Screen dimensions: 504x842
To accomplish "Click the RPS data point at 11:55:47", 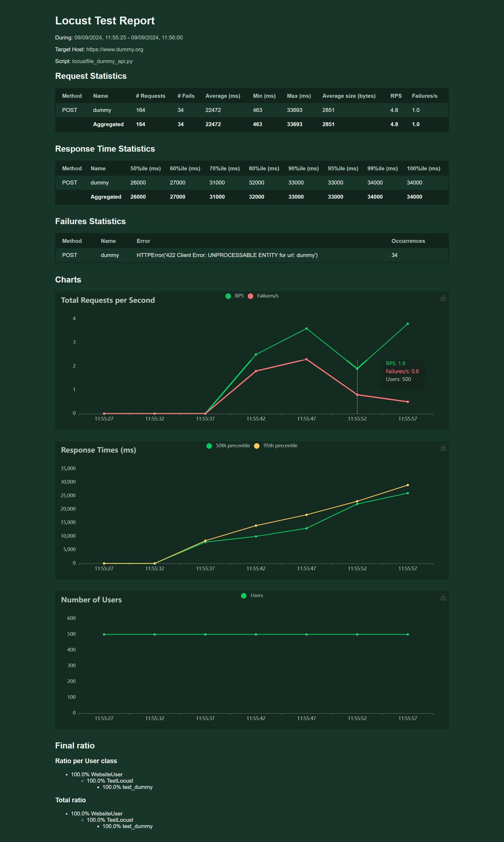I will point(306,329).
